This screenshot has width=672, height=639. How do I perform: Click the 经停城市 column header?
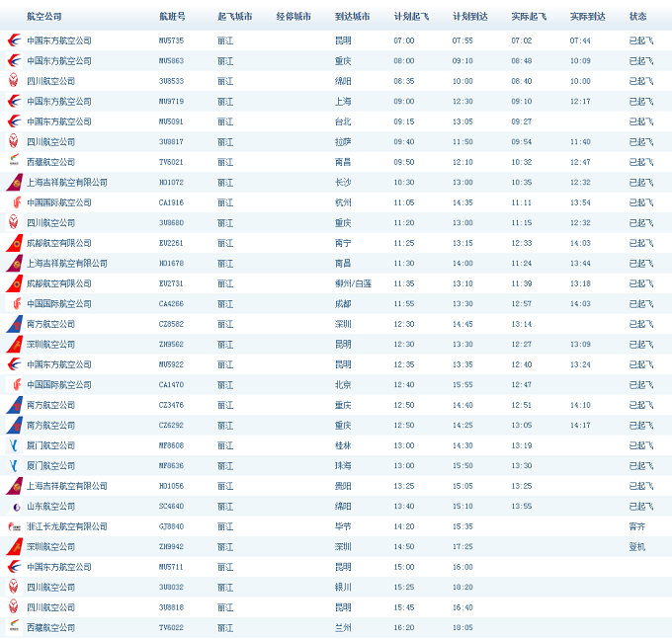pos(294,17)
